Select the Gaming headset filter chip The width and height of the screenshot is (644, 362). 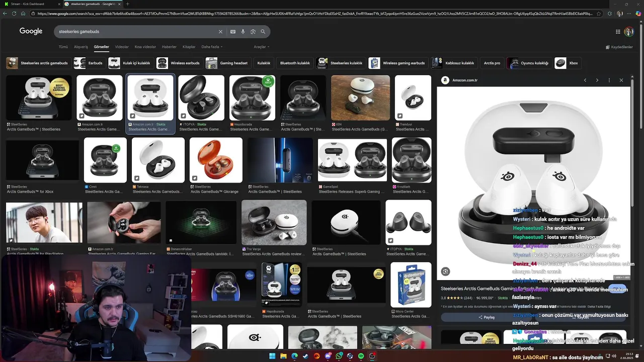(227, 63)
